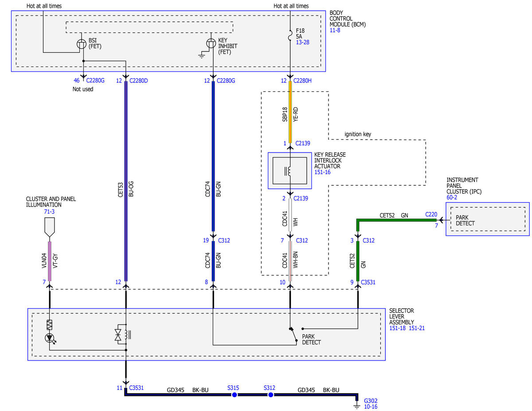Click the S312 splice label
Image resolution: width=532 pixels, height=411 pixels.
click(270, 388)
